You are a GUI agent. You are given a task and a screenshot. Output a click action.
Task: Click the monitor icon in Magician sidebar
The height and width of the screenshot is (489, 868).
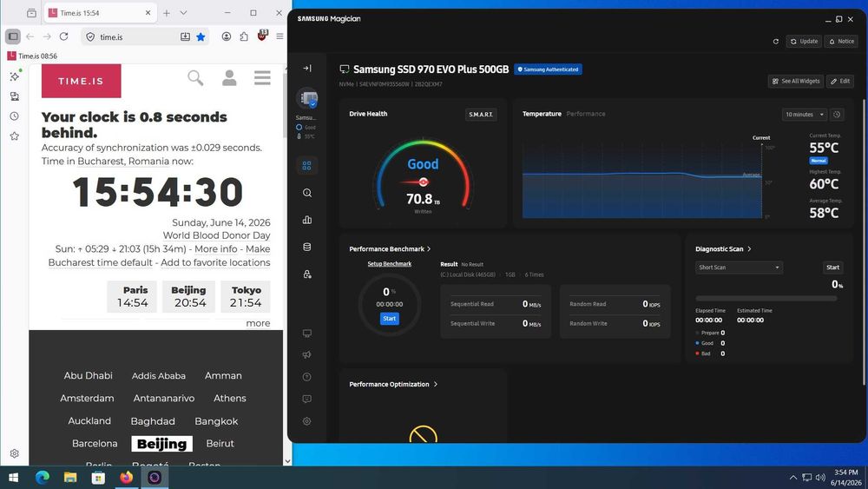coord(307,334)
